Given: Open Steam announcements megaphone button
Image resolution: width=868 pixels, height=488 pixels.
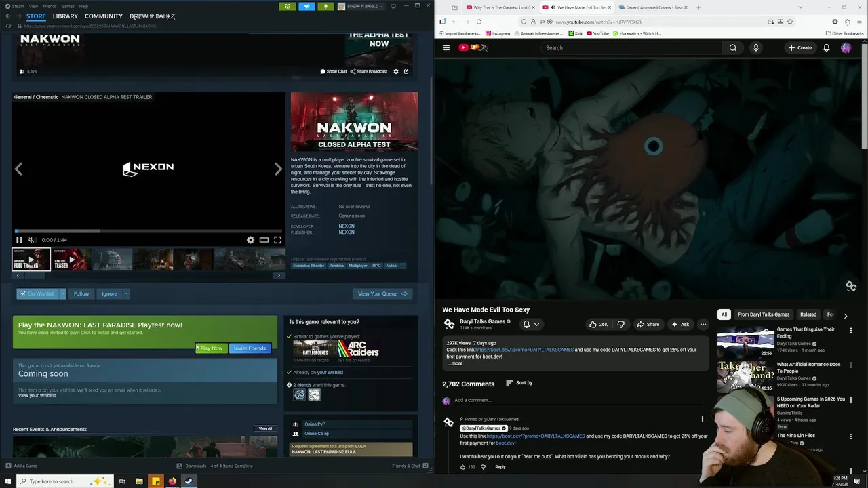Looking at the screenshot, I should [x=307, y=6].
